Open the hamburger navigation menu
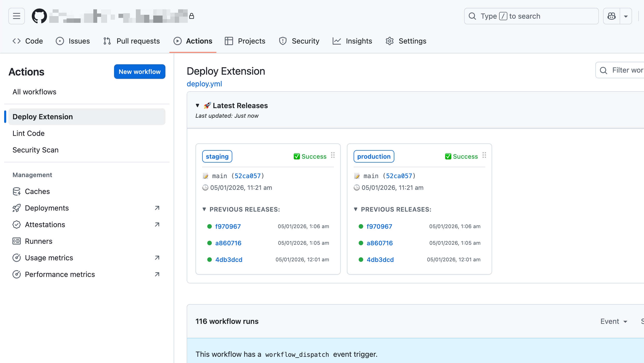Viewport: 644px width, 363px height. coord(17,16)
